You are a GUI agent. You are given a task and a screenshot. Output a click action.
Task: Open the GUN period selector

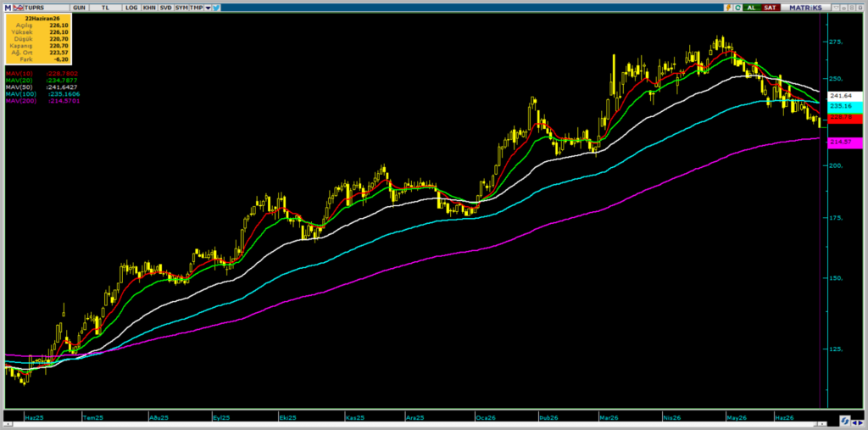79,8
